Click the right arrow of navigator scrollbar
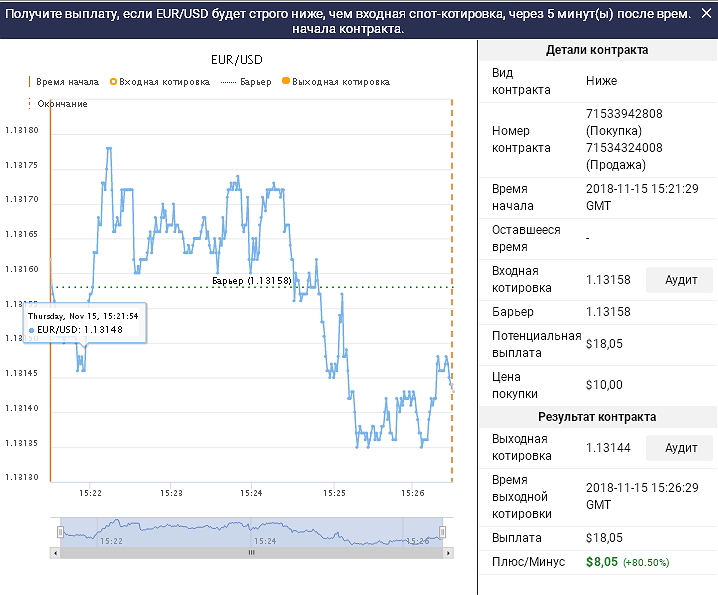The width and height of the screenshot is (718, 595). (448, 553)
